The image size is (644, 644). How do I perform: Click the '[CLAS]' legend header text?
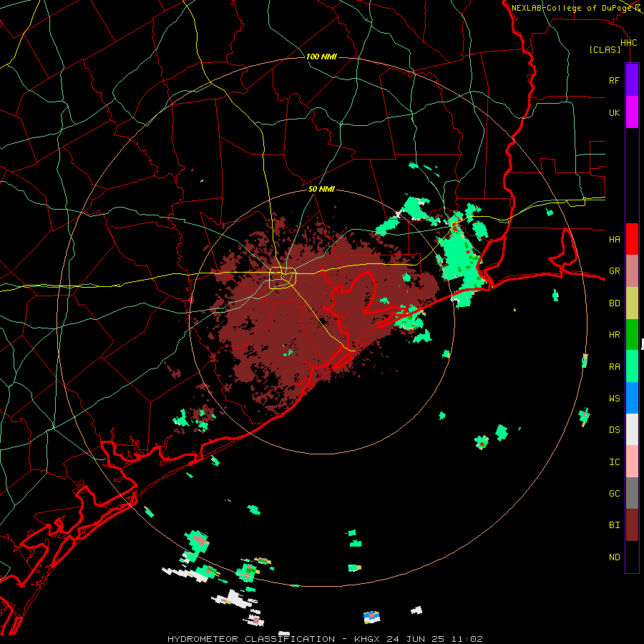tap(605, 50)
